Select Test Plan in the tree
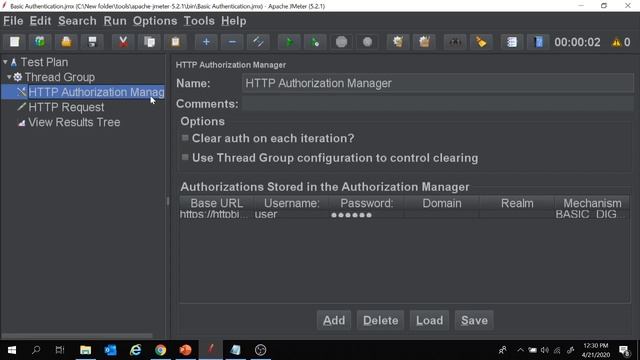This screenshot has width=640, height=360. point(44,62)
